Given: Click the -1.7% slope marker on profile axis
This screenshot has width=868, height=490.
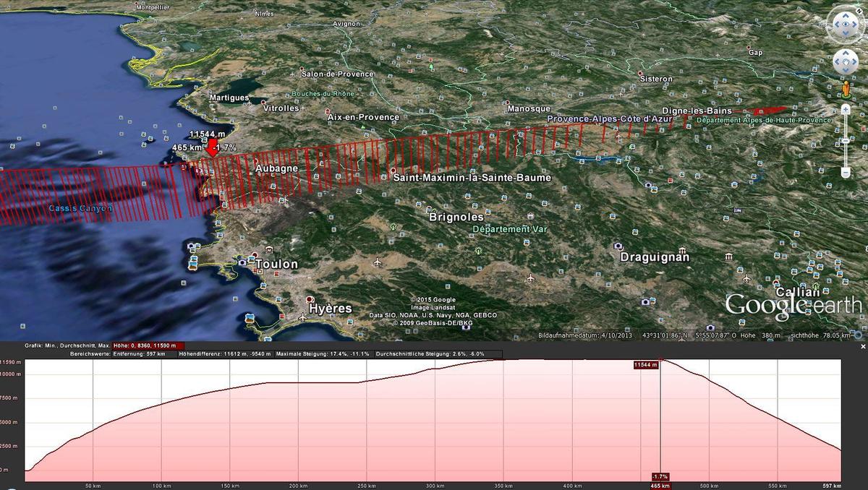Looking at the screenshot, I should [x=660, y=477].
